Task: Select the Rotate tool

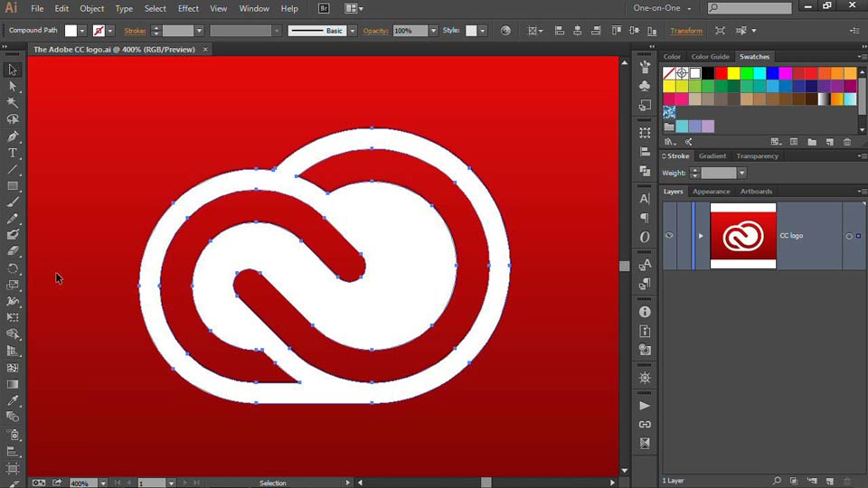Action: pos(12,269)
